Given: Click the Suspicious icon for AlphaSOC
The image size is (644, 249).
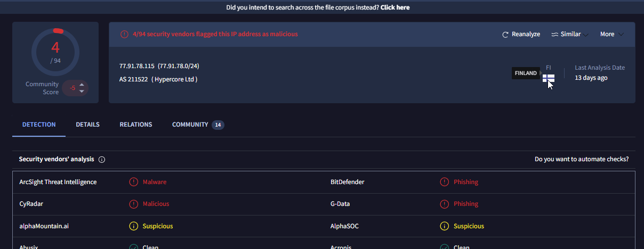Looking at the screenshot, I should pos(444,226).
